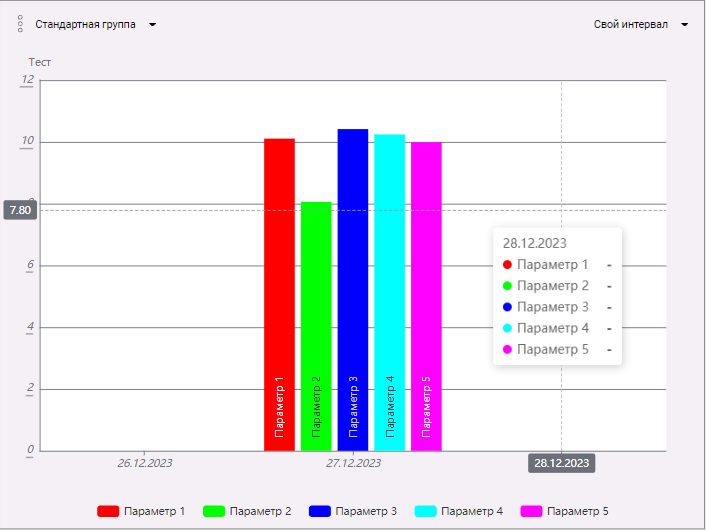Image resolution: width=706 pixels, height=530 pixels.
Task: Open the Свой интервал dropdown
Action: pos(630,24)
